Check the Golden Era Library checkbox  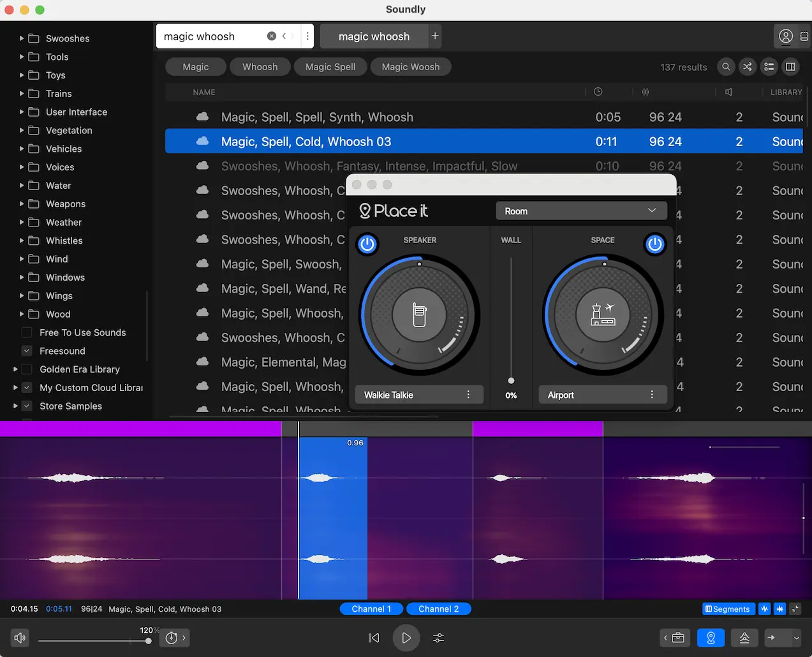tap(27, 369)
